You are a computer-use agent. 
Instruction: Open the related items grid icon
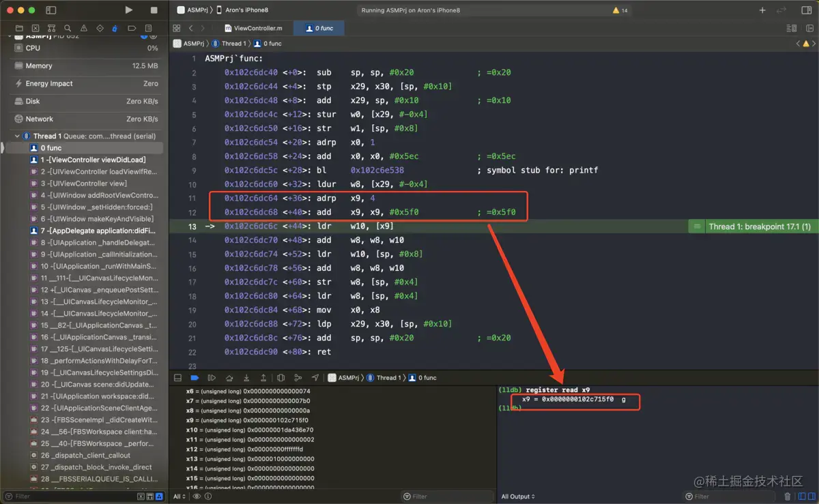(x=177, y=28)
